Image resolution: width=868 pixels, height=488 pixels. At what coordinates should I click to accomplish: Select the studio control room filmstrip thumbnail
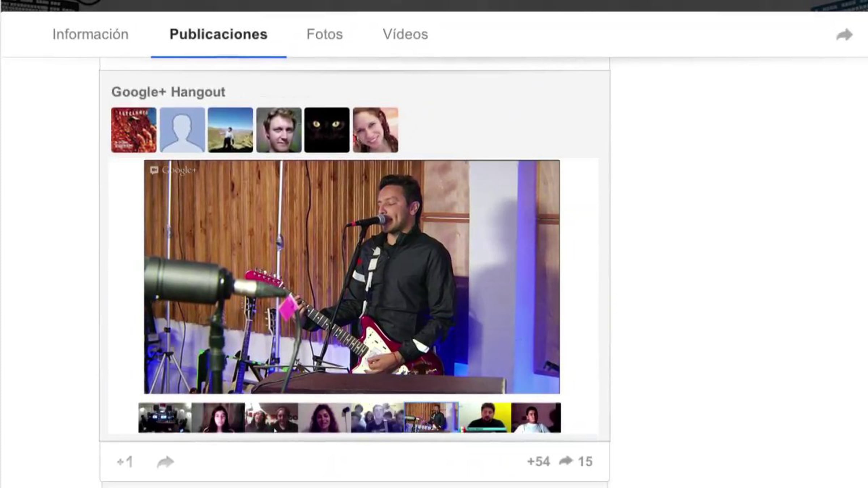click(165, 418)
